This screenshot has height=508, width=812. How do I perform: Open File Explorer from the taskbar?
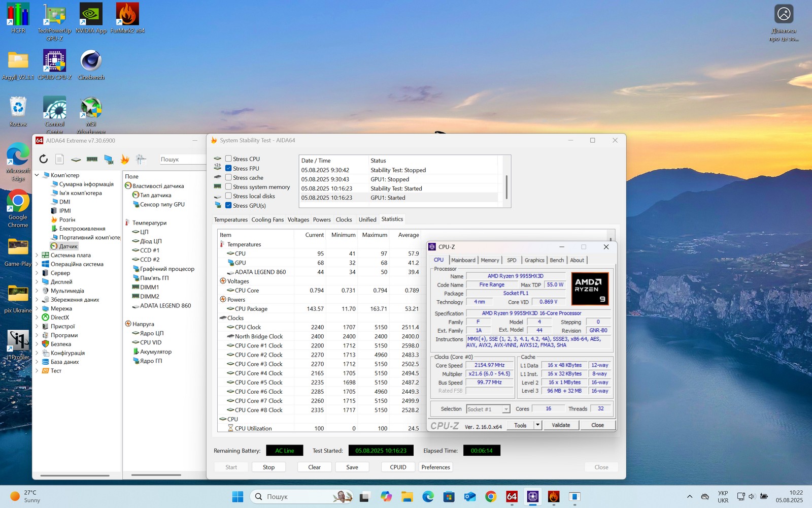click(x=407, y=496)
